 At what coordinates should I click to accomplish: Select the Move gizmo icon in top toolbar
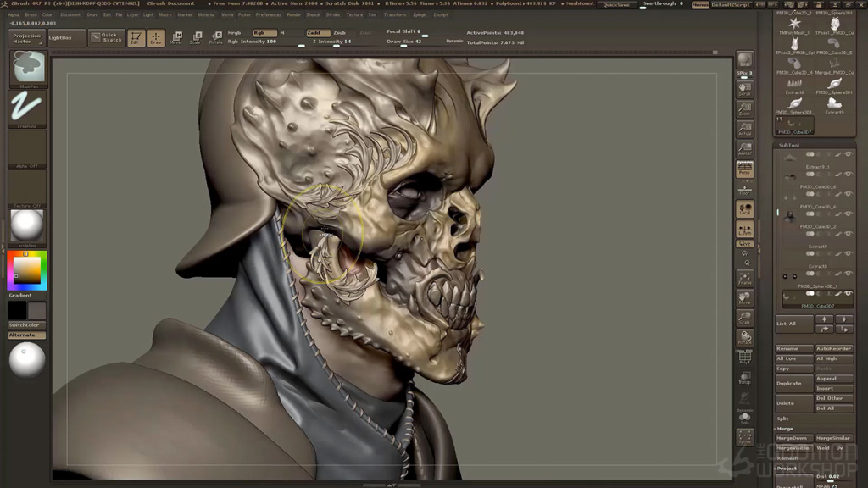tap(176, 37)
